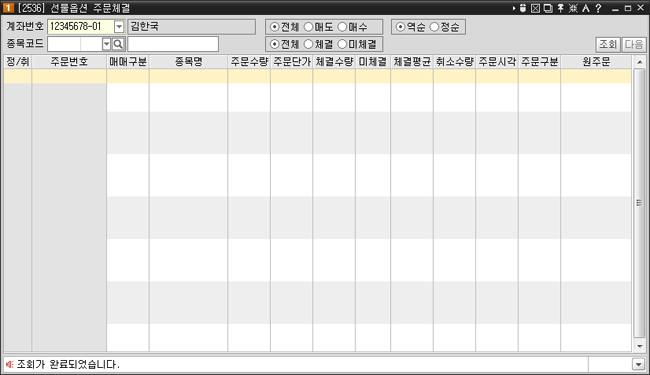Click the overlapping windows icon in title bar
Viewport: 650px width, 375px height.
(x=548, y=8)
